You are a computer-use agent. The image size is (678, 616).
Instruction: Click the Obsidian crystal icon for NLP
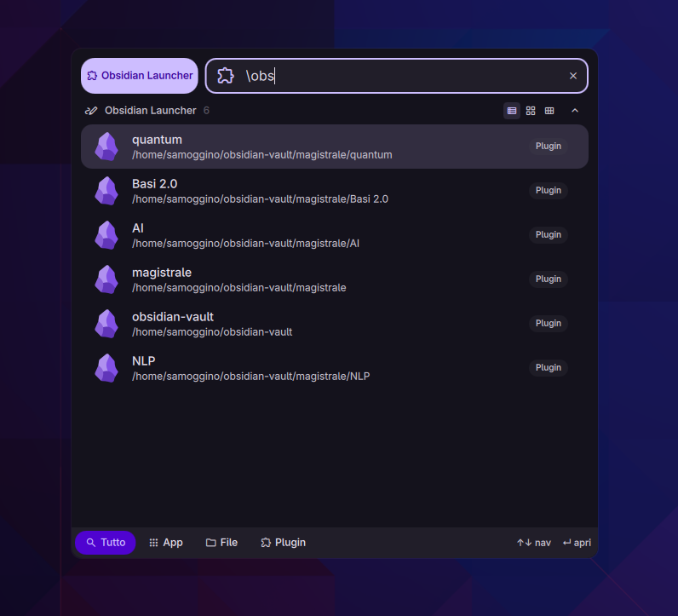tap(106, 368)
